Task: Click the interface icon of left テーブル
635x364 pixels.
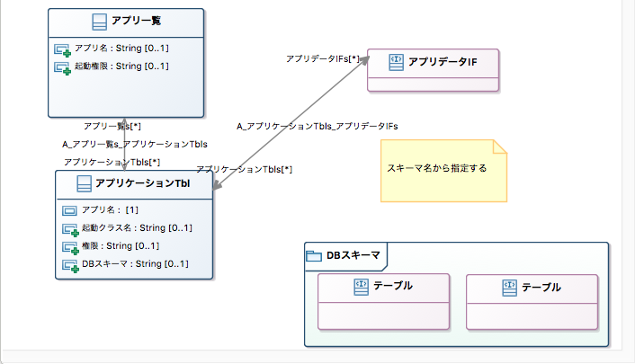Action: click(361, 287)
